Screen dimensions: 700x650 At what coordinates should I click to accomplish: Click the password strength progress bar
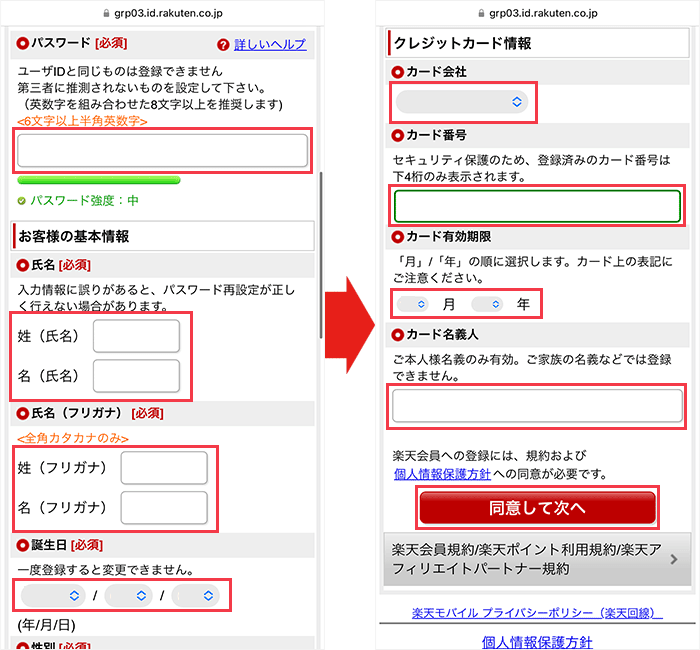point(99,180)
